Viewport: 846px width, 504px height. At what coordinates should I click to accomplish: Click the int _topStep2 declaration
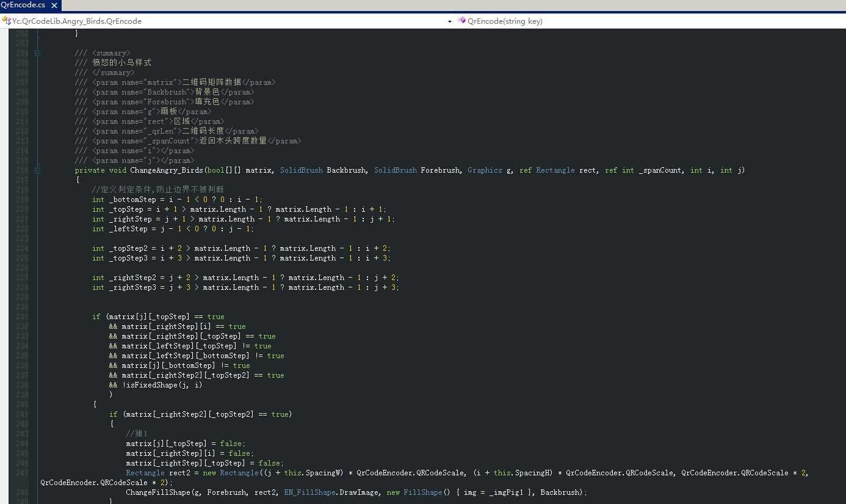tap(241, 248)
